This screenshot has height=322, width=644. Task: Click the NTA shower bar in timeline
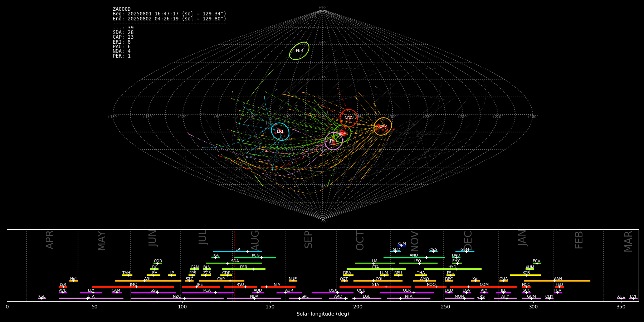pos(409,298)
